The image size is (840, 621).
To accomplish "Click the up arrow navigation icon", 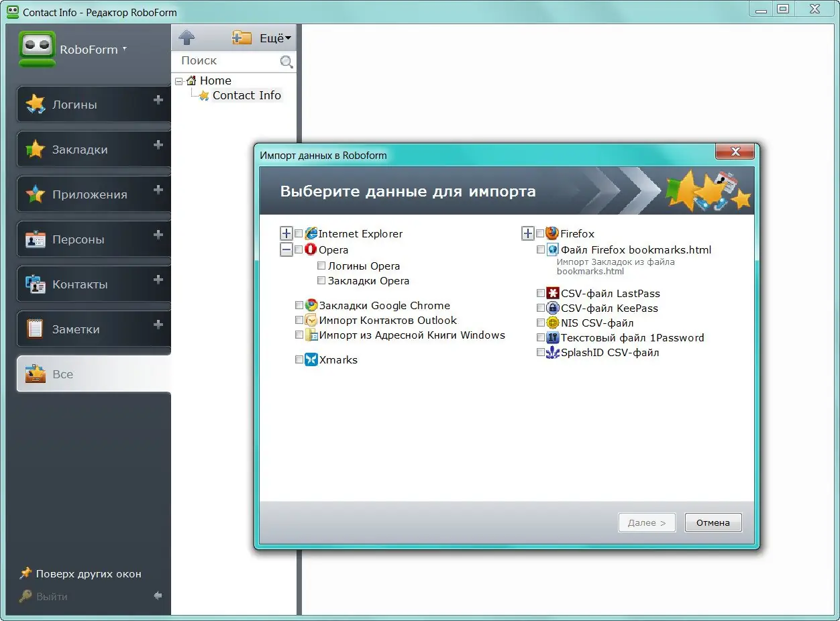I will click(187, 38).
